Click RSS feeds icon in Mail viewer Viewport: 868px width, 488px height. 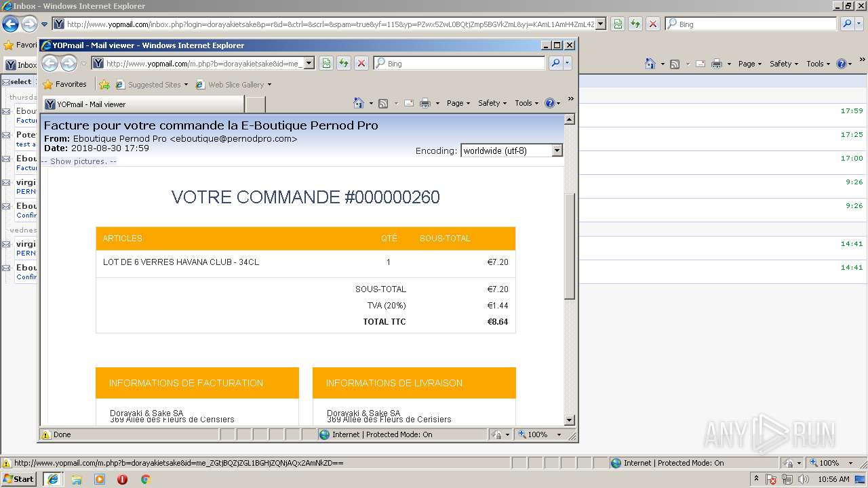tap(383, 103)
